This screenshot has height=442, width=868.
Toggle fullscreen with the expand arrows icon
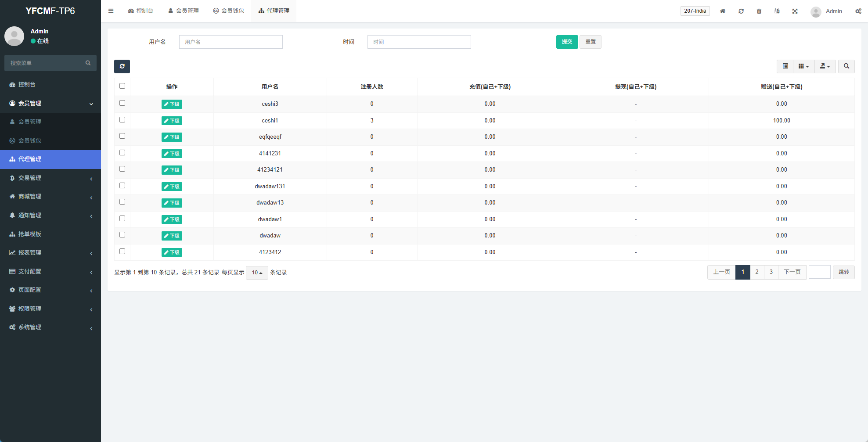[x=795, y=11]
